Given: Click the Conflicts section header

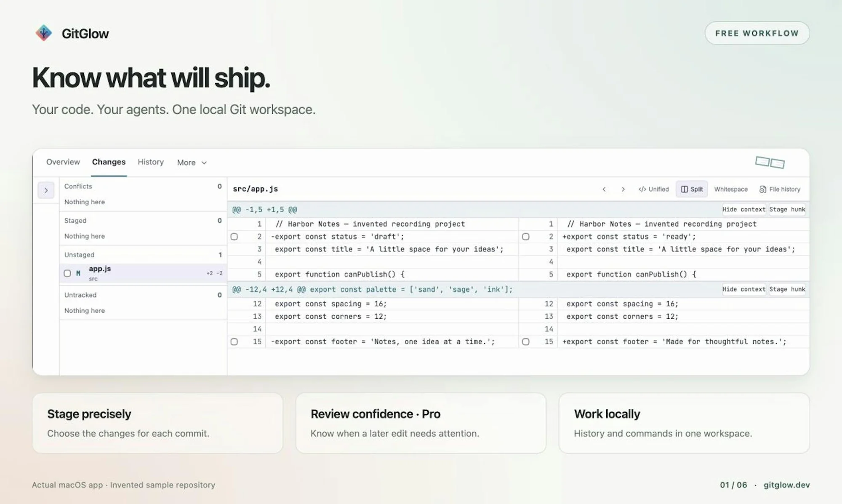Looking at the screenshot, I should (143, 187).
